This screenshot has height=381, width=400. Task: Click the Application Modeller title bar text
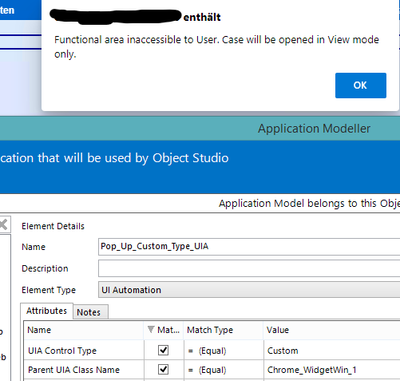(x=314, y=129)
